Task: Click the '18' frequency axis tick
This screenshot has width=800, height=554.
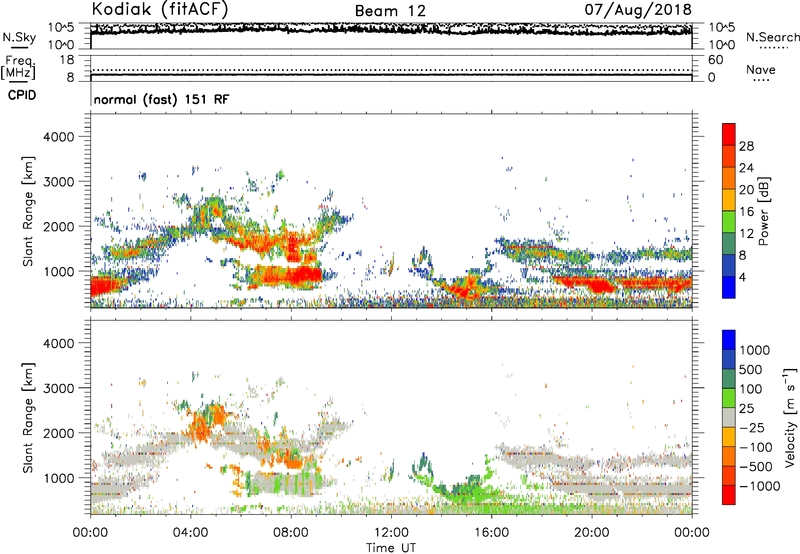Action: 67,60
